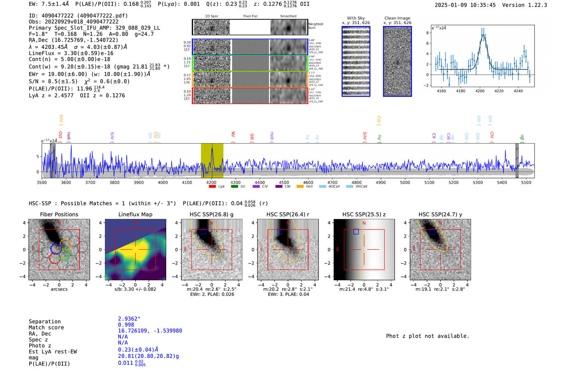Click the With Sky cutout image
The image size is (576, 392).
tap(356, 61)
